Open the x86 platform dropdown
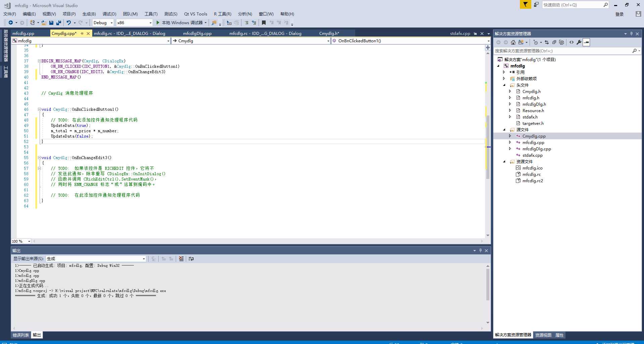 [x=134, y=22]
